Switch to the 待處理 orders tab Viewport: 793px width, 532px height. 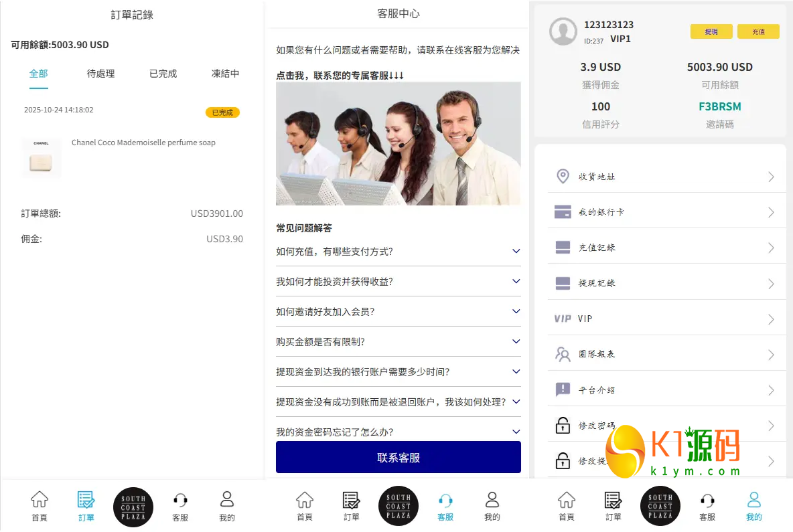point(100,74)
